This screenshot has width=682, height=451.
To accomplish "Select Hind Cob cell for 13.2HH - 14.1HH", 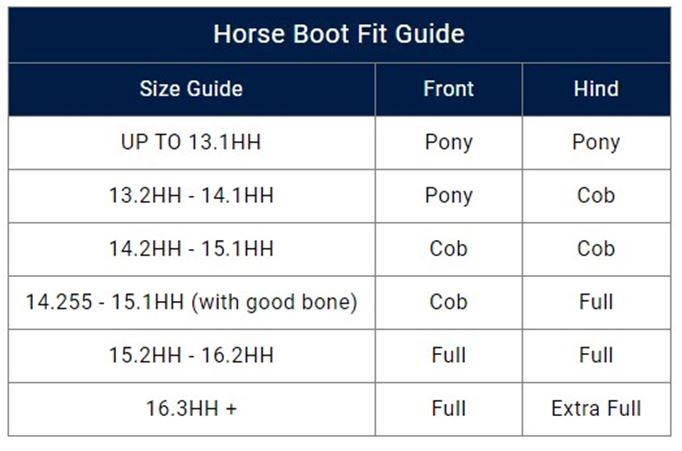I will coord(595,195).
